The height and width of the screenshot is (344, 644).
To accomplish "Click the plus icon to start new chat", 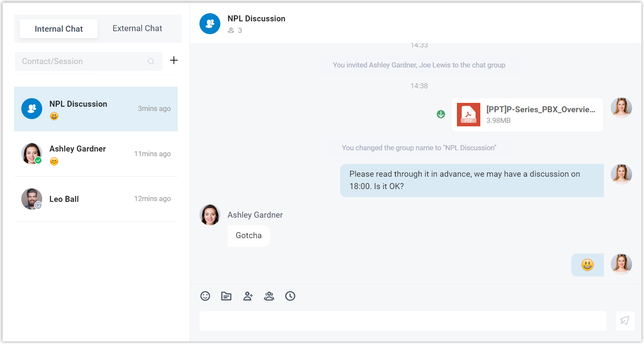I will [x=174, y=61].
